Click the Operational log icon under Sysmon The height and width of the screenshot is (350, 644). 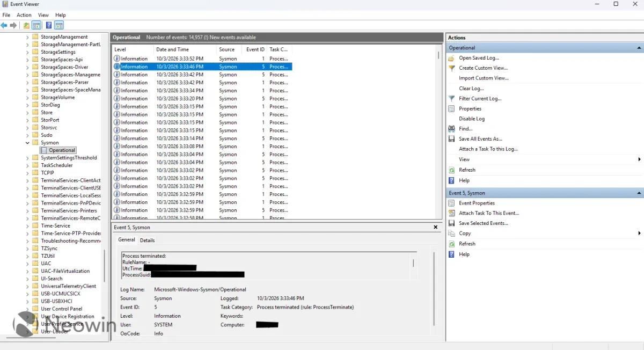(44, 150)
